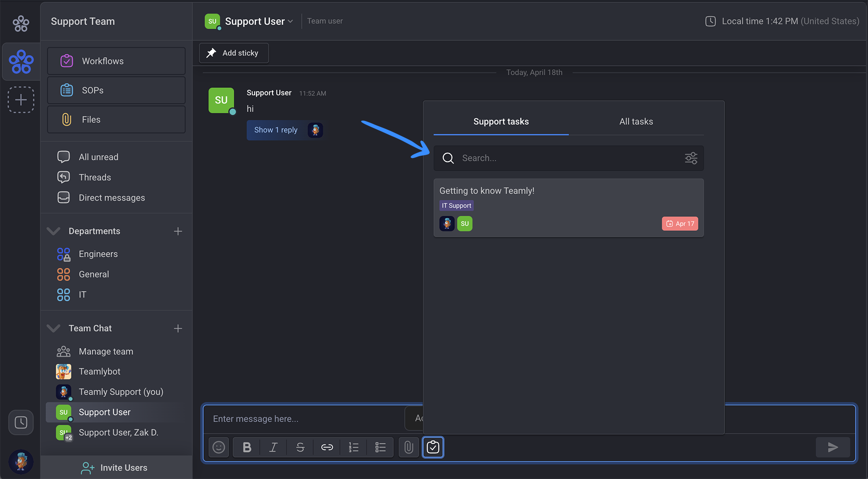
Task: Start a new team chat with plus icon
Action: (178, 328)
